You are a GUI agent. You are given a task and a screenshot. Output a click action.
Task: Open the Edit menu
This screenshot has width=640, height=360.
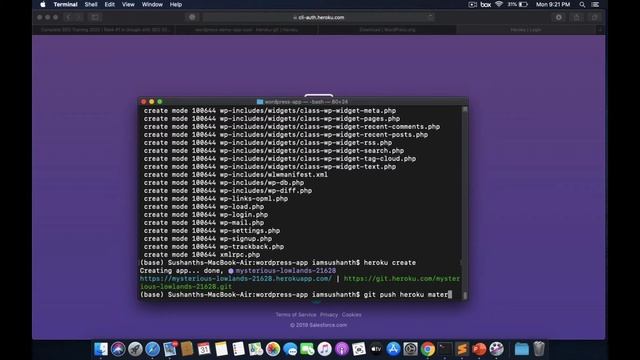109,4
